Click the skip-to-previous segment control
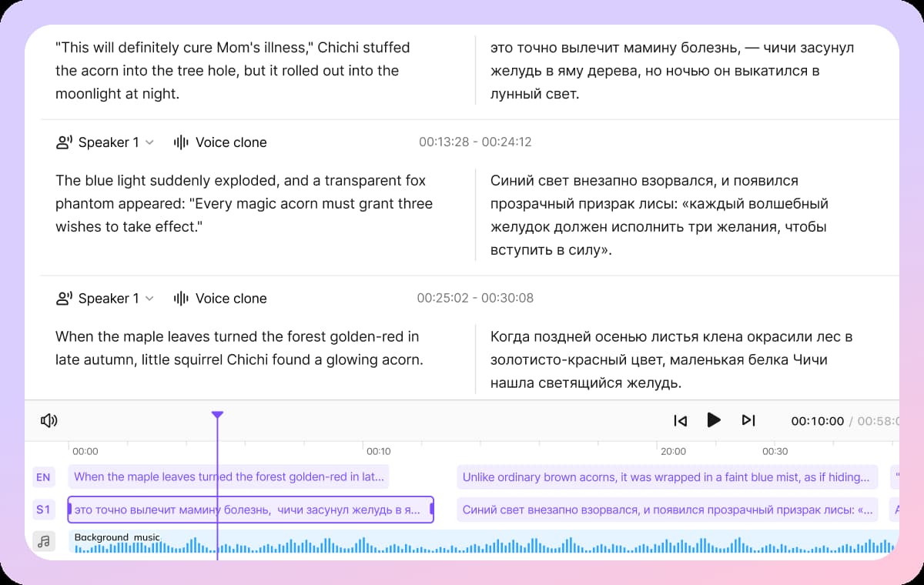 [x=680, y=420]
